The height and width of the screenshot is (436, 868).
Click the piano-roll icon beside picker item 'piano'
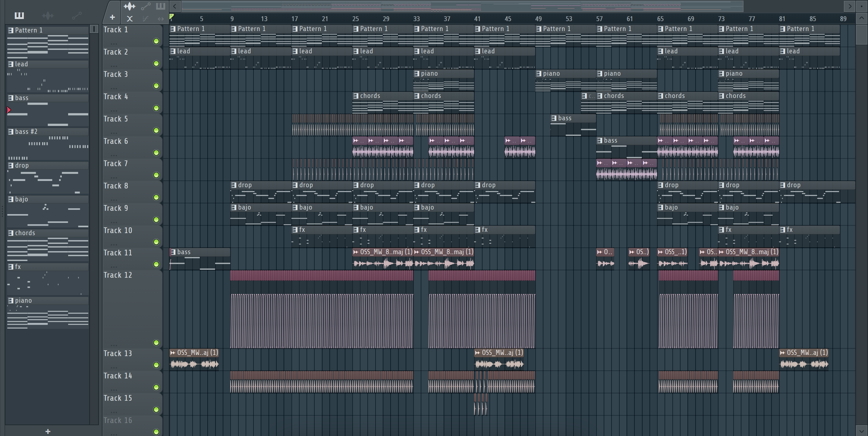(x=11, y=300)
